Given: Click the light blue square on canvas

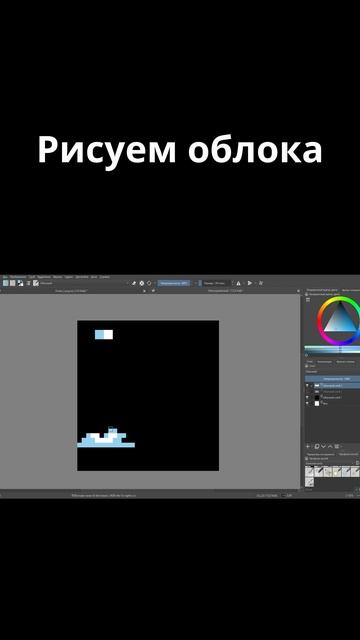Looking at the screenshot, I should (x=99, y=335).
